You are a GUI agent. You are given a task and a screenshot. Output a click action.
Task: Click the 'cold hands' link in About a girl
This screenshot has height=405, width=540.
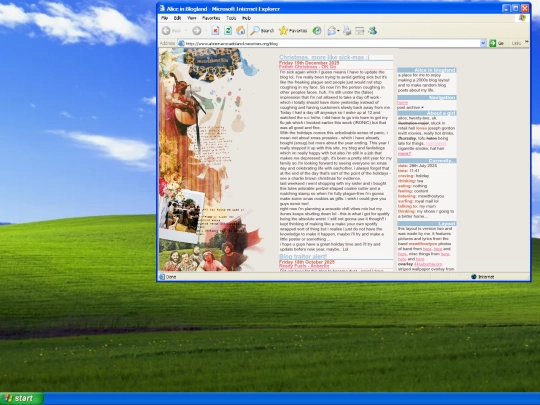[x=436, y=143]
